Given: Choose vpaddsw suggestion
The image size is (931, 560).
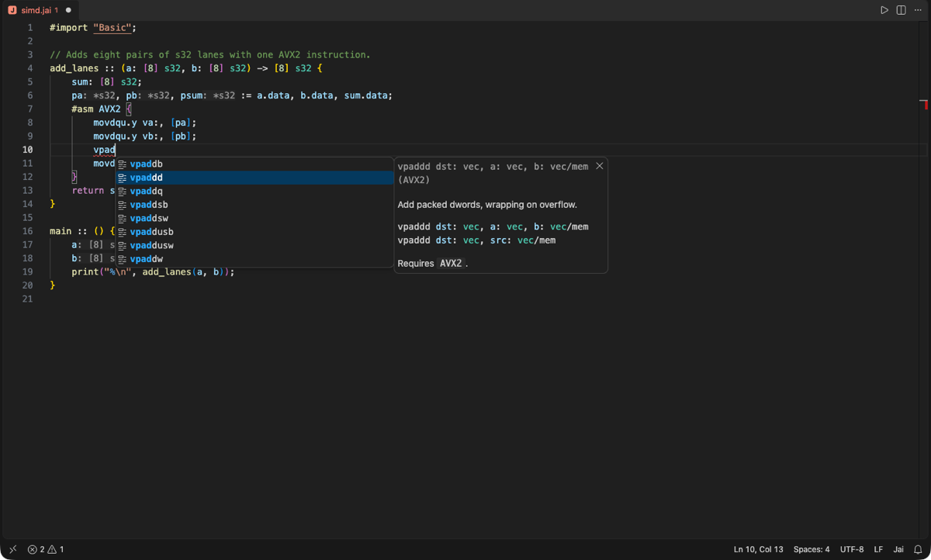Looking at the screenshot, I should [x=255, y=218].
